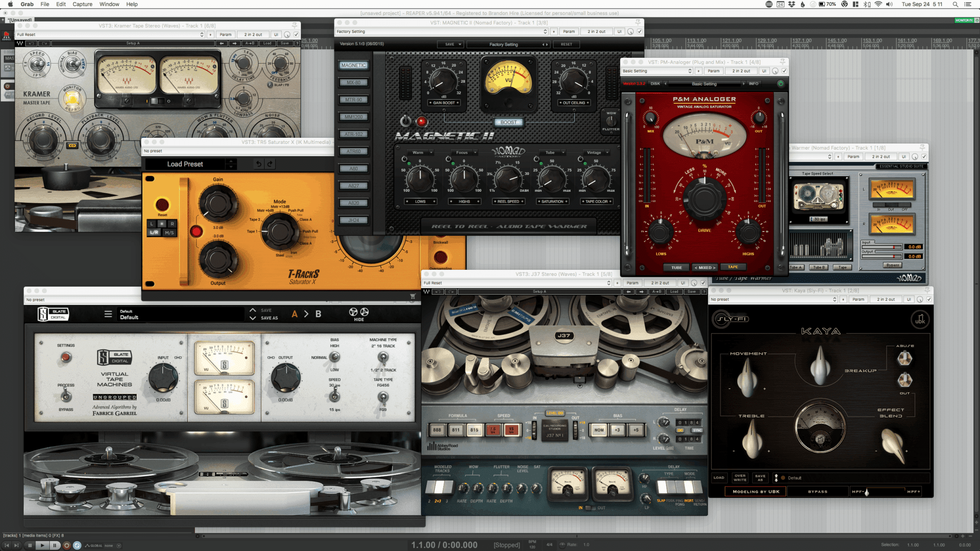Open J37 Full Reset preset dropdown
Screen dimensions: 980x551
(x=517, y=283)
